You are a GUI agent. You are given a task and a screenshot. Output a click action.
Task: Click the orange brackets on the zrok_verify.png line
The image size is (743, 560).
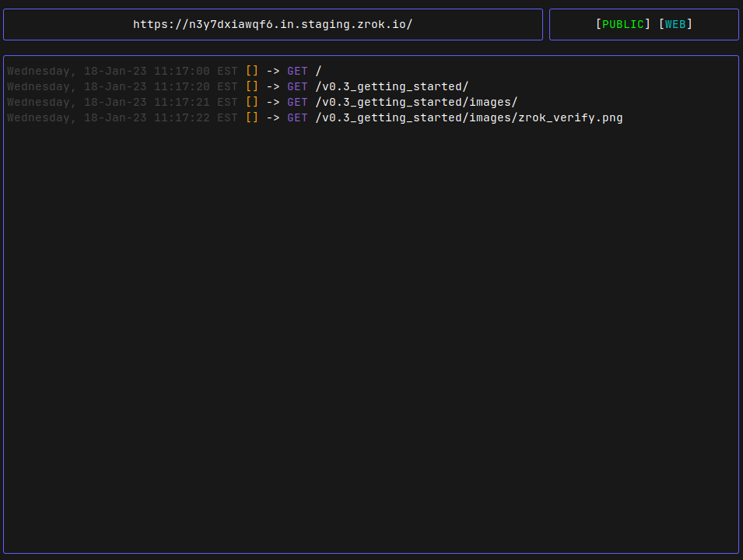[252, 118]
